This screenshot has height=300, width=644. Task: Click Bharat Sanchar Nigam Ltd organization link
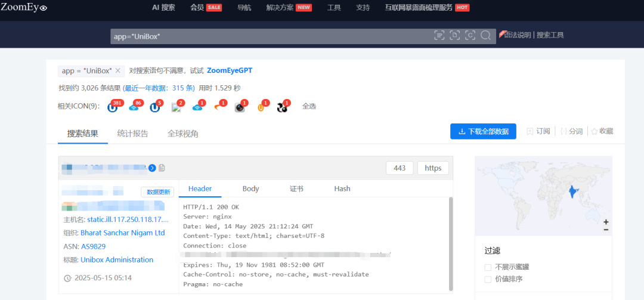pyautogui.click(x=123, y=233)
